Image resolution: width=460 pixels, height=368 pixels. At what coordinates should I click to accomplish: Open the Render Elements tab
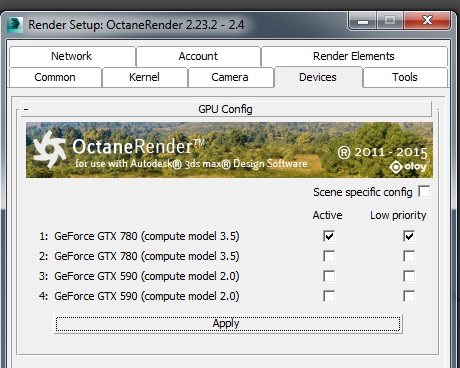[x=354, y=56]
